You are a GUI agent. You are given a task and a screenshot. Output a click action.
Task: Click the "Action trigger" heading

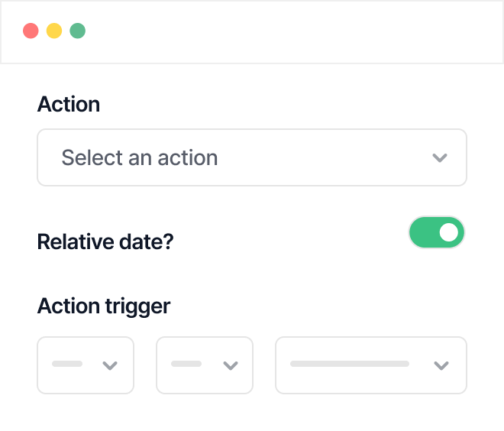coord(104,306)
